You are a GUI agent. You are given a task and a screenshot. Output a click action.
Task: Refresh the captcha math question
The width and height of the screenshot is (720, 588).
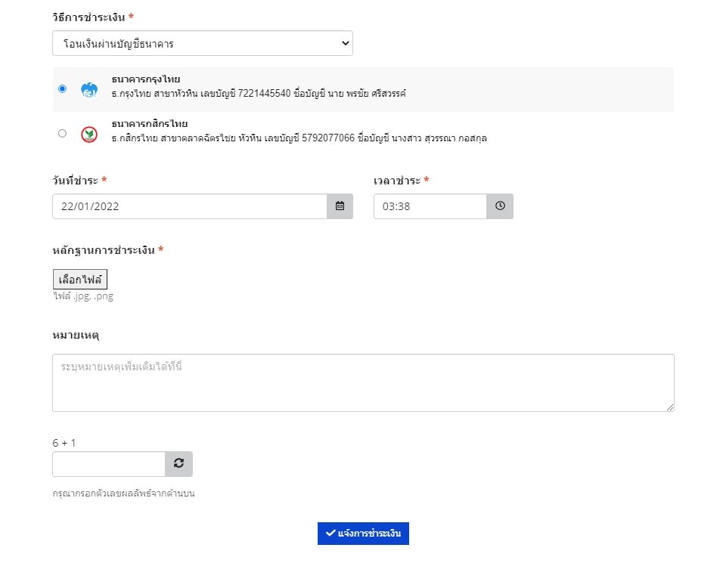point(178,464)
